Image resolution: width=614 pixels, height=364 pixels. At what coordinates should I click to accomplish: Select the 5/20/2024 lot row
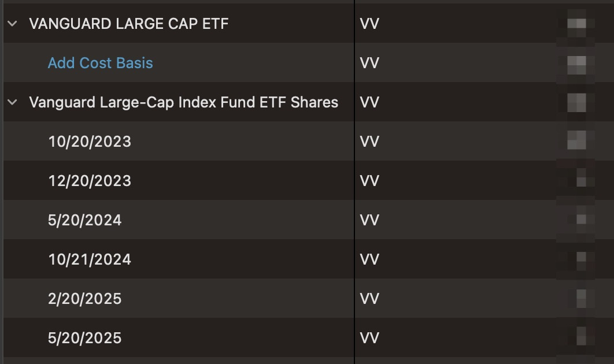(x=307, y=220)
